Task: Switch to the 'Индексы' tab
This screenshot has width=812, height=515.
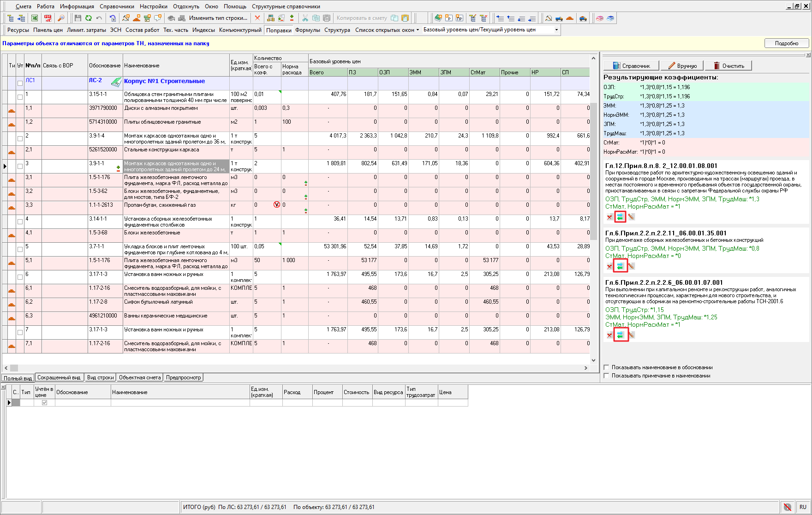Action: pos(203,30)
